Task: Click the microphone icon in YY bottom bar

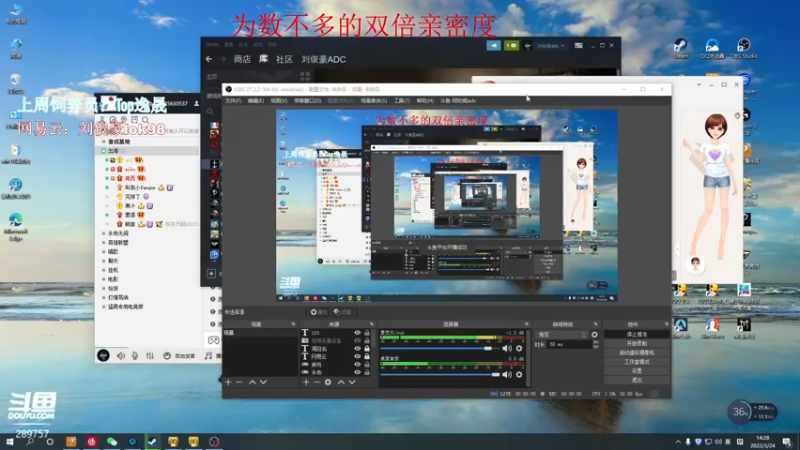Action: click(135, 356)
